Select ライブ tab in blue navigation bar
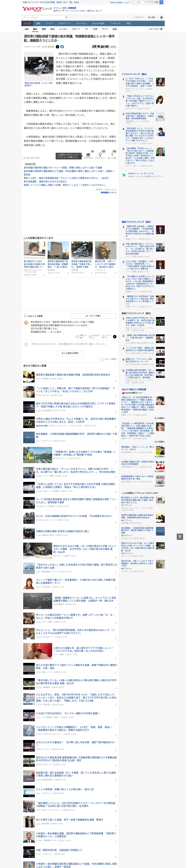This screenshot has height=868, width=186. (49, 24)
